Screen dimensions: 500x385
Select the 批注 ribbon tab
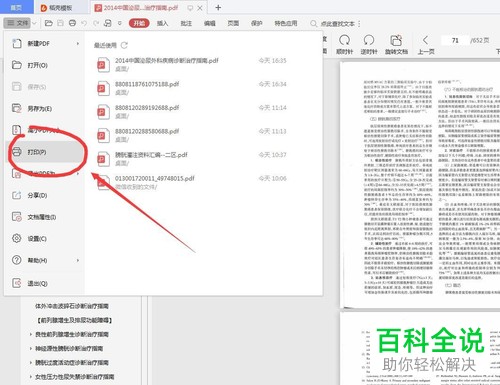(186, 23)
